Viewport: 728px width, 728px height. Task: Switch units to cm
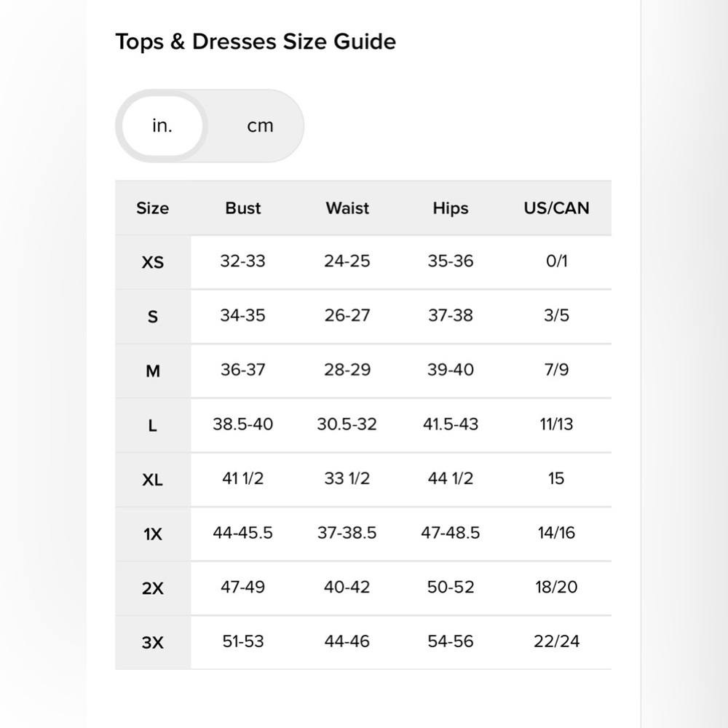(260, 126)
